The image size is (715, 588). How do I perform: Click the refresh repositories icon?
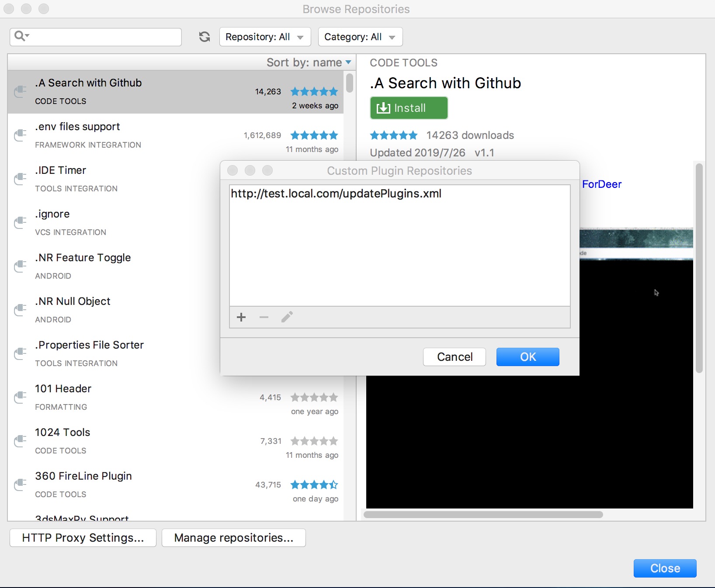(x=205, y=37)
